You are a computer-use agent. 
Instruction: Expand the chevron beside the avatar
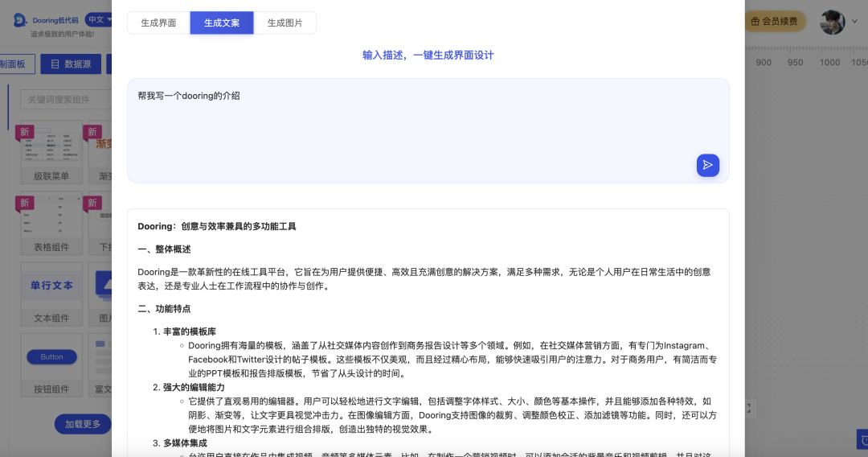854,22
